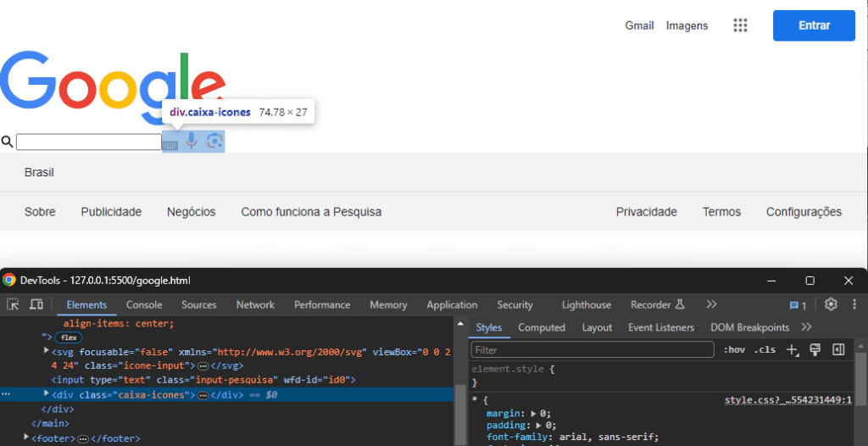Switch to the Computed styles tab

pyautogui.click(x=542, y=327)
